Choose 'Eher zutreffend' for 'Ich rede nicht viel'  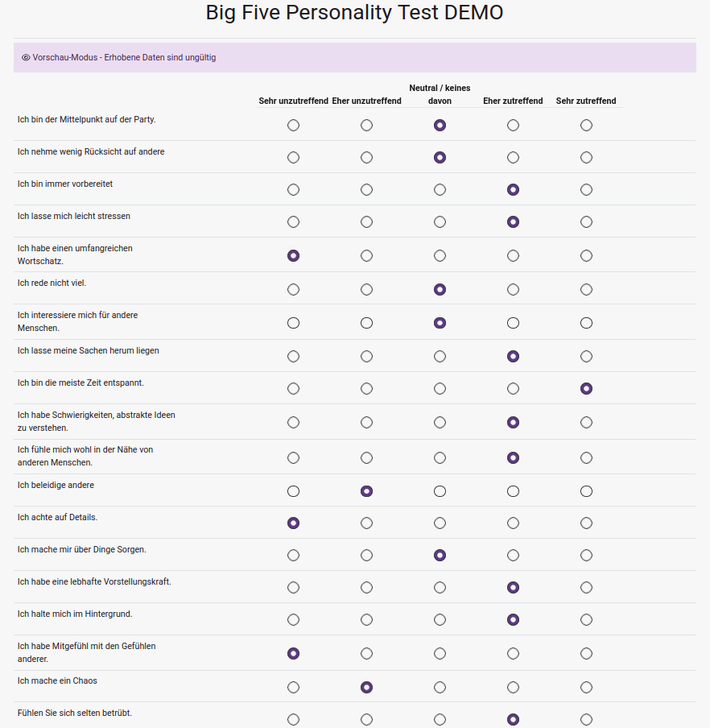513,290
